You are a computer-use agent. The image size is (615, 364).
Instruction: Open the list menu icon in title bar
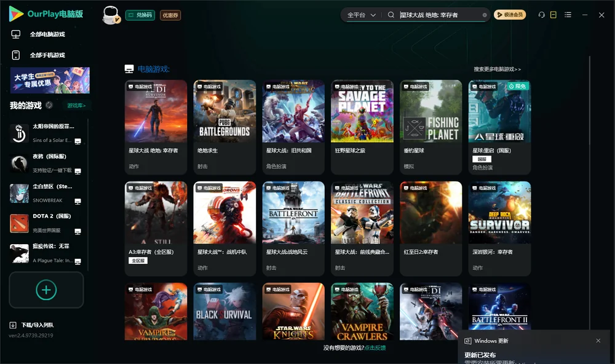coord(568,15)
